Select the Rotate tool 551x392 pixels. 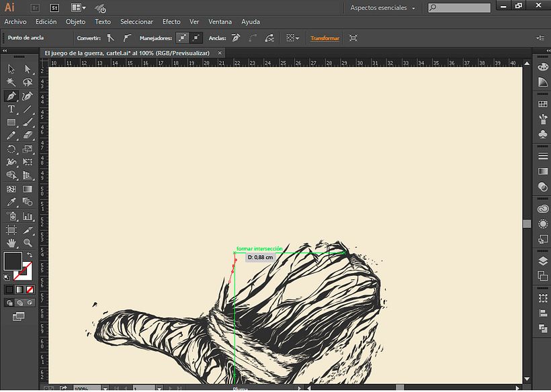click(11, 149)
